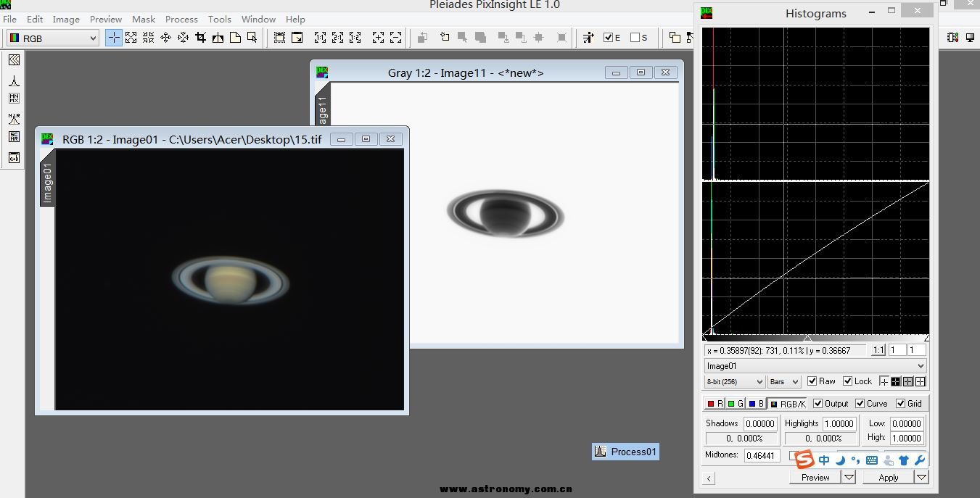Screen dimensions: 980x498
Task: Open the Bars plot style dropdown
Action: click(x=784, y=381)
